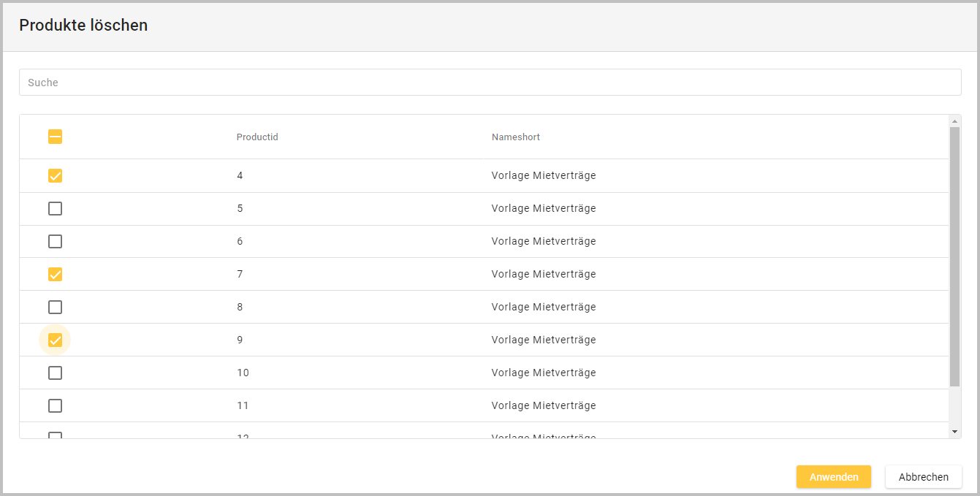980x496 pixels.
Task: Mark the checkbox for product 11
Action: pyautogui.click(x=55, y=405)
